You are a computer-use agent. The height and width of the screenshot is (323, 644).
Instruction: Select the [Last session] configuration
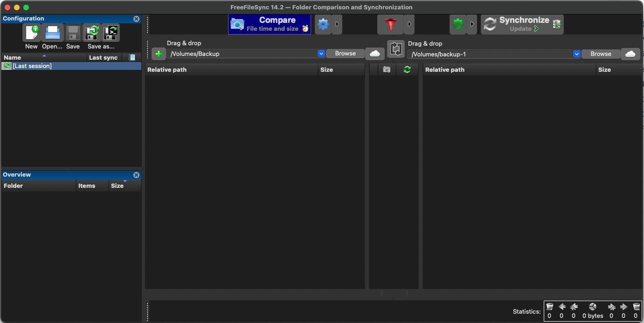tap(32, 66)
